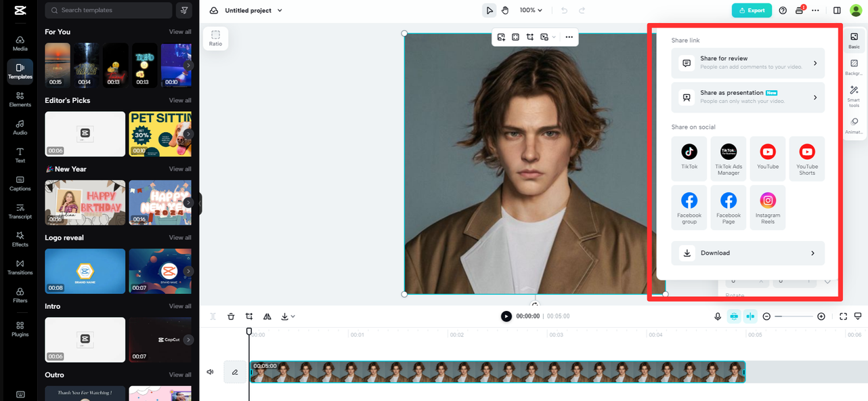Open the Background properties tab
Screen dimensions: 868x401
tap(854, 67)
